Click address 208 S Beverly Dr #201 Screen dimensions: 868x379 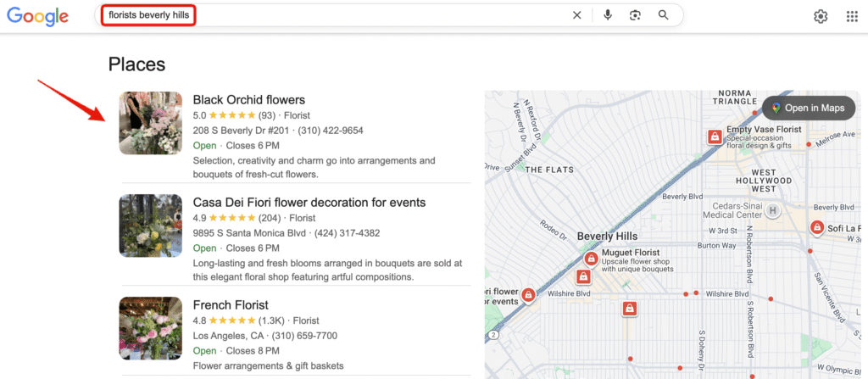[241, 131]
